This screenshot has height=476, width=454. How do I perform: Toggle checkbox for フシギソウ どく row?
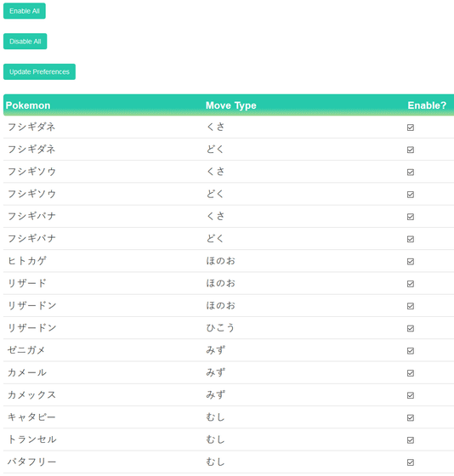[x=411, y=195]
